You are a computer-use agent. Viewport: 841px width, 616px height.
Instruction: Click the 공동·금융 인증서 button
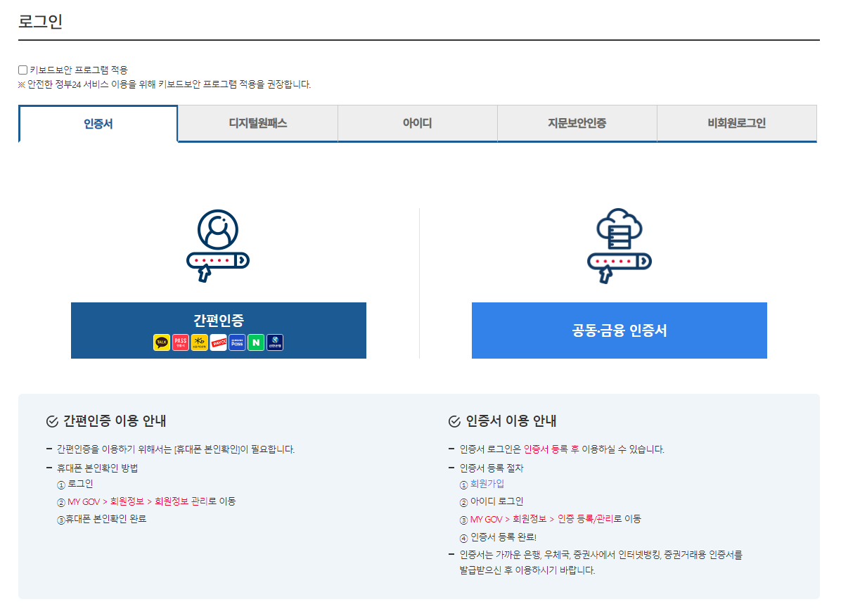[619, 330]
